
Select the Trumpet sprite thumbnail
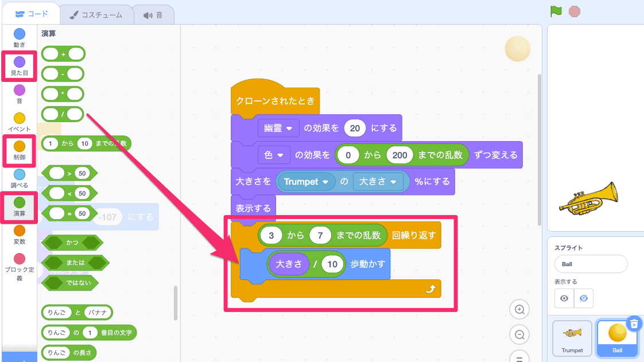[572, 338]
